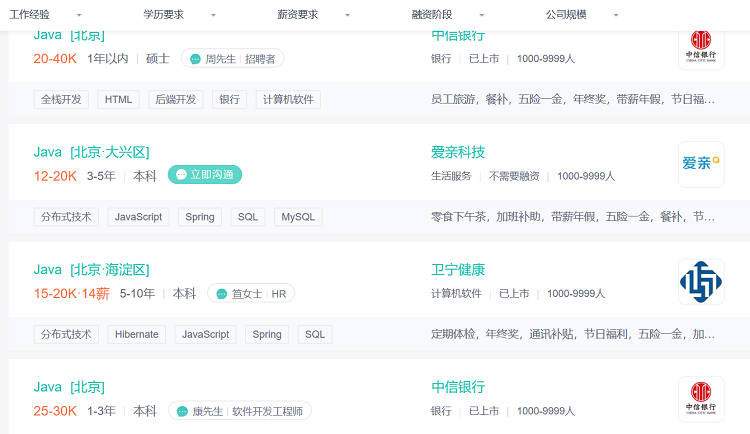Visit the 爱亲科技 company page

point(457,152)
